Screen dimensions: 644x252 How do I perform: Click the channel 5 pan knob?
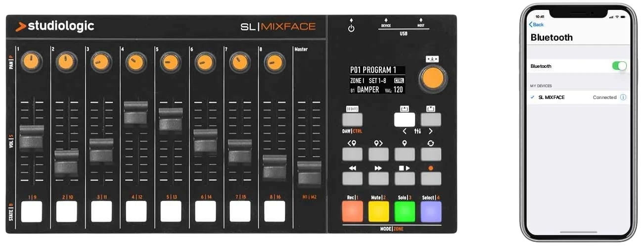(171, 62)
